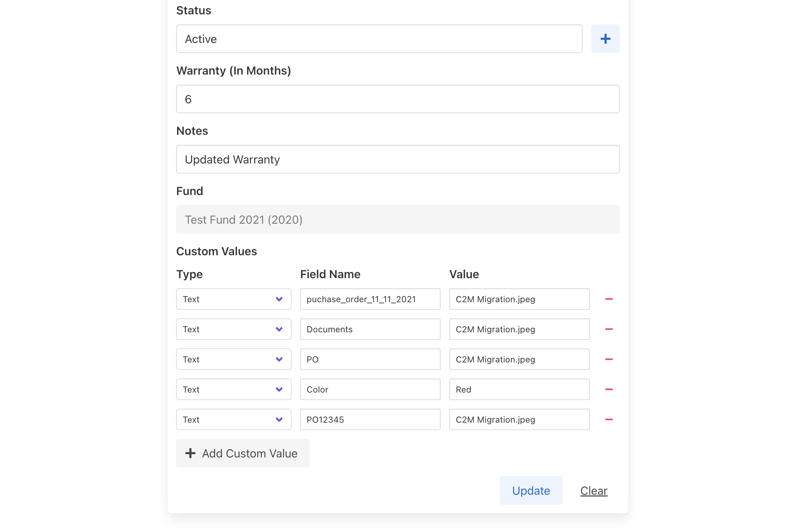Click the Status field showing Active
Image resolution: width=791 pixels, height=532 pixels.
coord(379,39)
